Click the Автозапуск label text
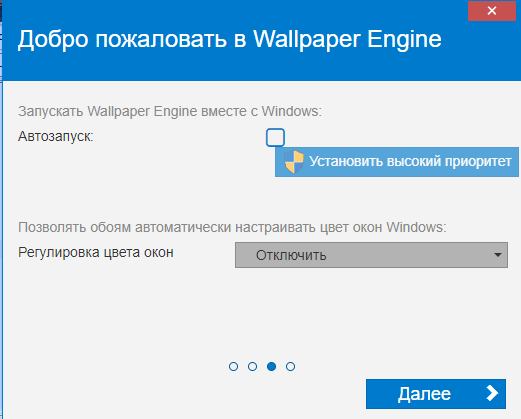 [x=56, y=136]
